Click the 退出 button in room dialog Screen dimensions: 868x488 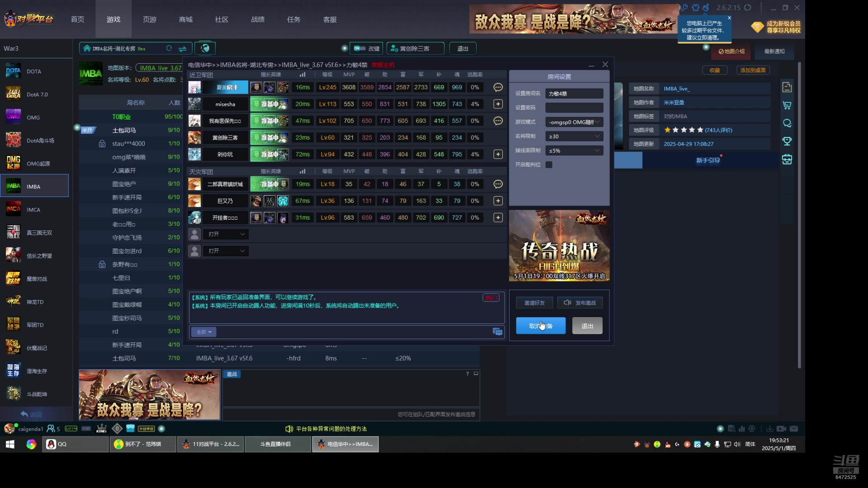click(x=587, y=326)
